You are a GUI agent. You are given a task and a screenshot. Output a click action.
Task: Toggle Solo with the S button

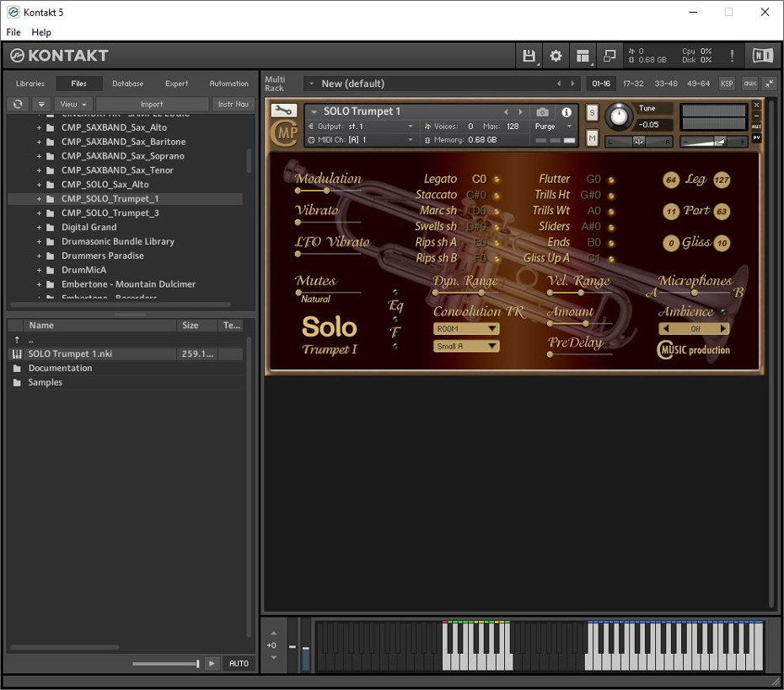pyautogui.click(x=592, y=112)
